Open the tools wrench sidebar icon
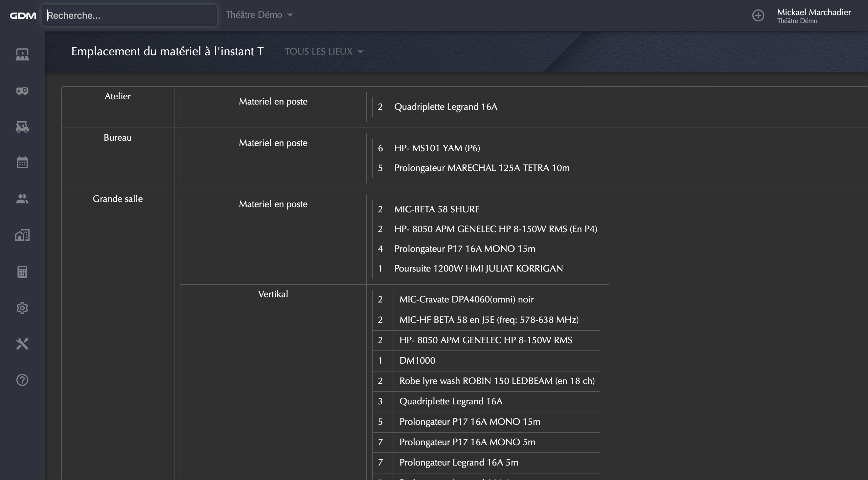This screenshot has height=480, width=868. point(22,344)
